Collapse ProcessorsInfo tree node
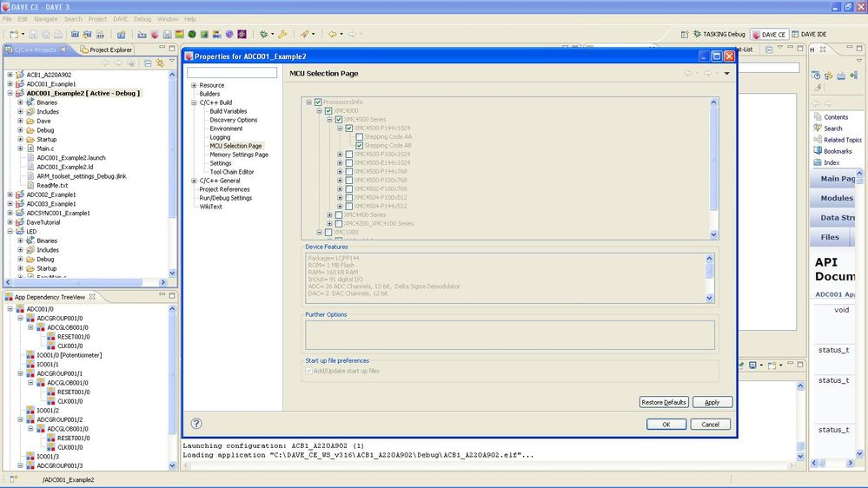This screenshot has width=868, height=488. (x=309, y=102)
